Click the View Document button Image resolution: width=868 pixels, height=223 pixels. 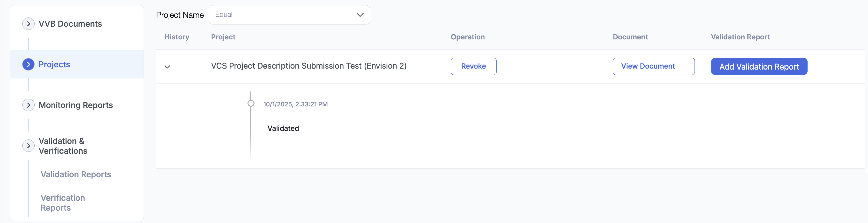click(653, 66)
